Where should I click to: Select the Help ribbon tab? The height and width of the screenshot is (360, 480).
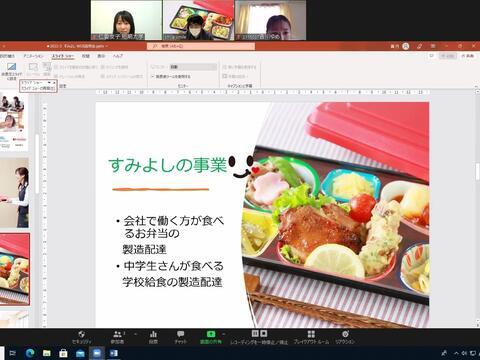coord(117,56)
